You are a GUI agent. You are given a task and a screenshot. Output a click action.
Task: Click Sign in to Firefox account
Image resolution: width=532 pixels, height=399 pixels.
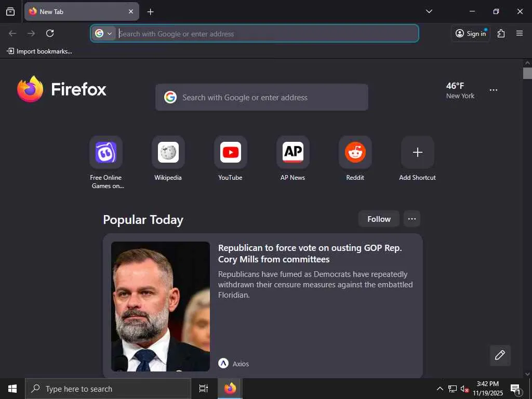pos(471,33)
